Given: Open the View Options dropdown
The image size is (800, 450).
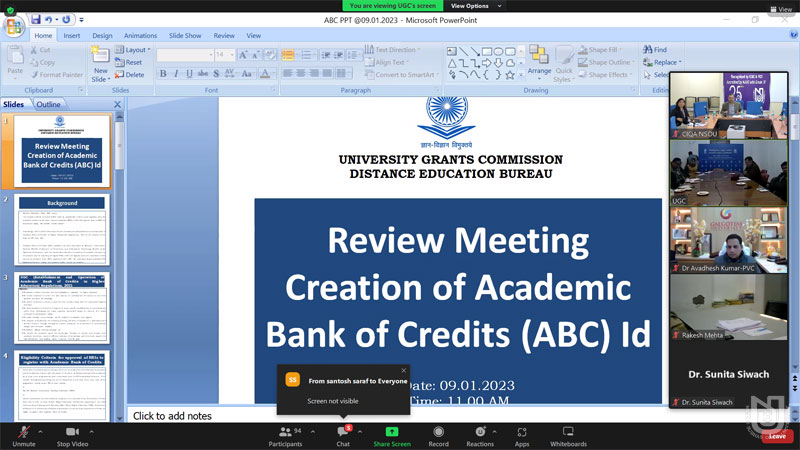Looking at the screenshot, I should point(476,6).
